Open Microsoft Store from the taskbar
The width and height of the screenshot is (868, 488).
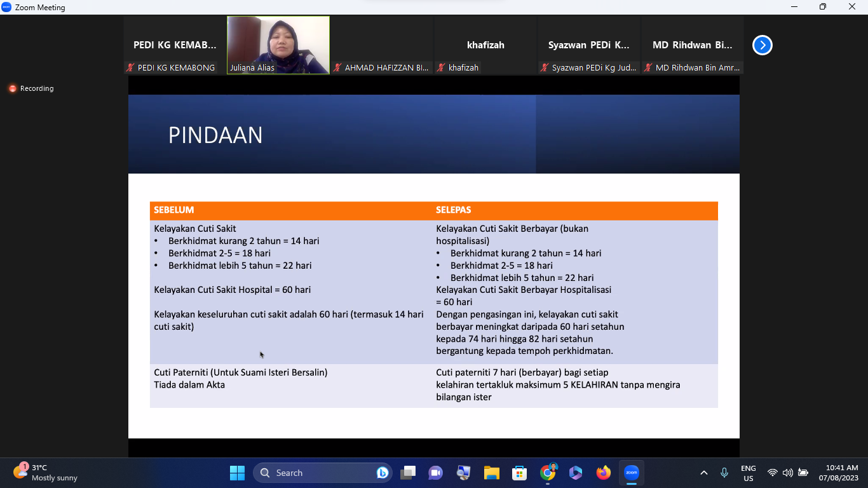click(519, 473)
